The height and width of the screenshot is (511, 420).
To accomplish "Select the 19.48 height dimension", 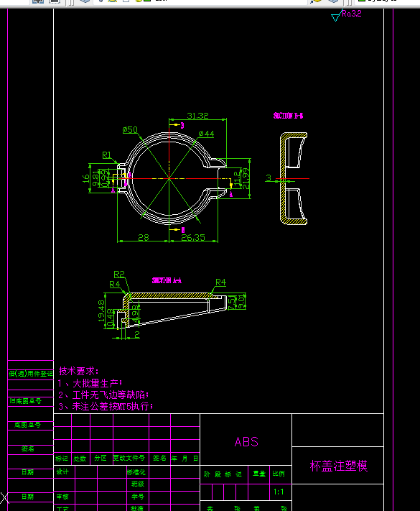I will tap(101, 311).
